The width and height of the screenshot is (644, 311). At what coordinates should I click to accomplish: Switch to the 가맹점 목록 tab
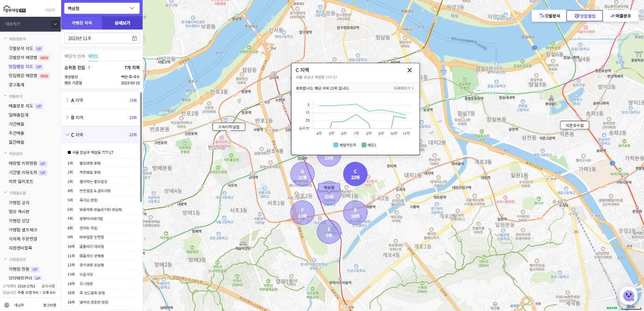81,23
